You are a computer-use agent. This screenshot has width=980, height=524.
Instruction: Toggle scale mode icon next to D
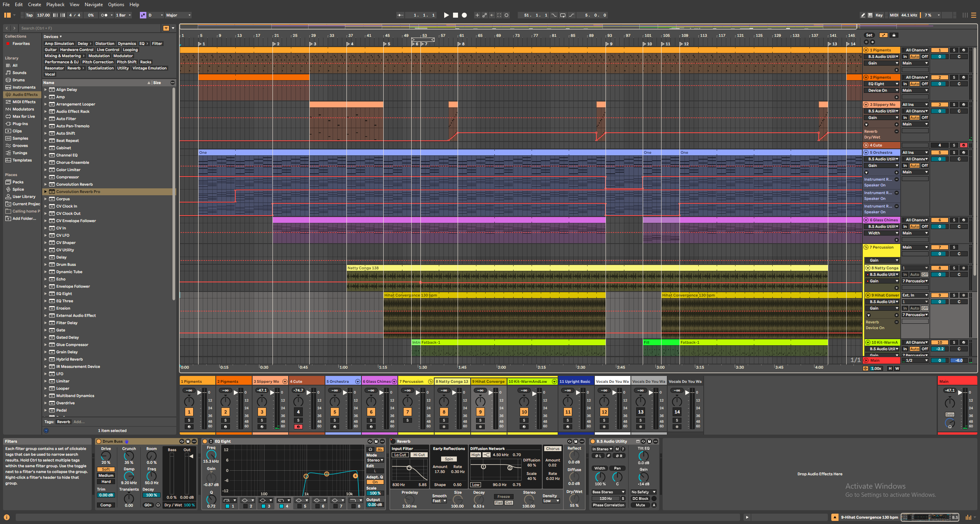(143, 15)
